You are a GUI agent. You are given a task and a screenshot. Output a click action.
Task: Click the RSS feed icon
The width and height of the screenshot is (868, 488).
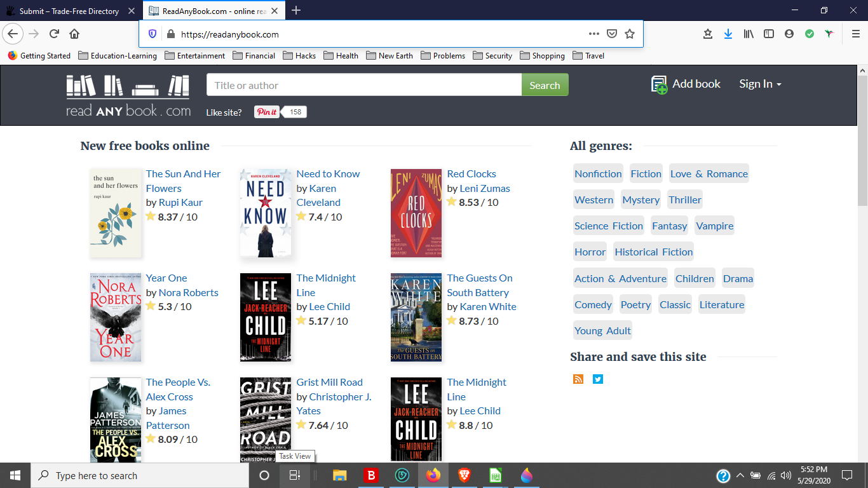coord(578,379)
